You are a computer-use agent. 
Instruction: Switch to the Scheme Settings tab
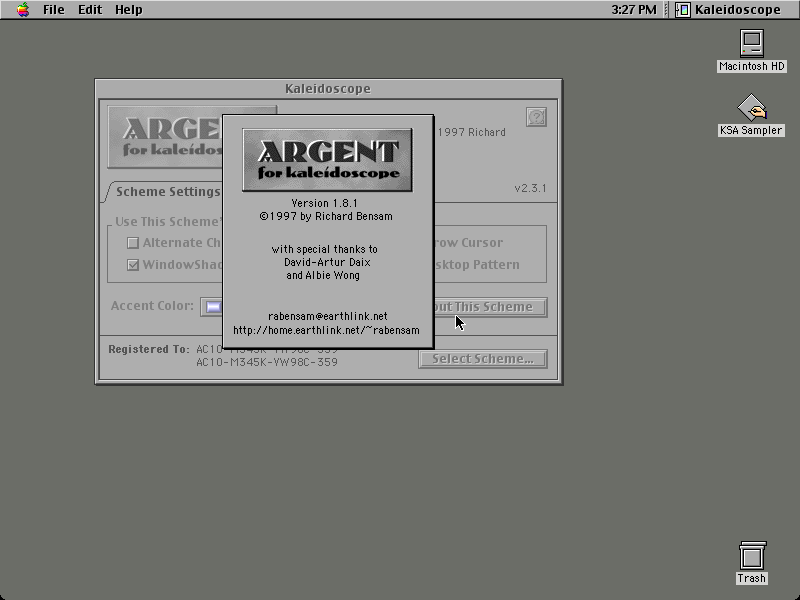click(x=167, y=192)
